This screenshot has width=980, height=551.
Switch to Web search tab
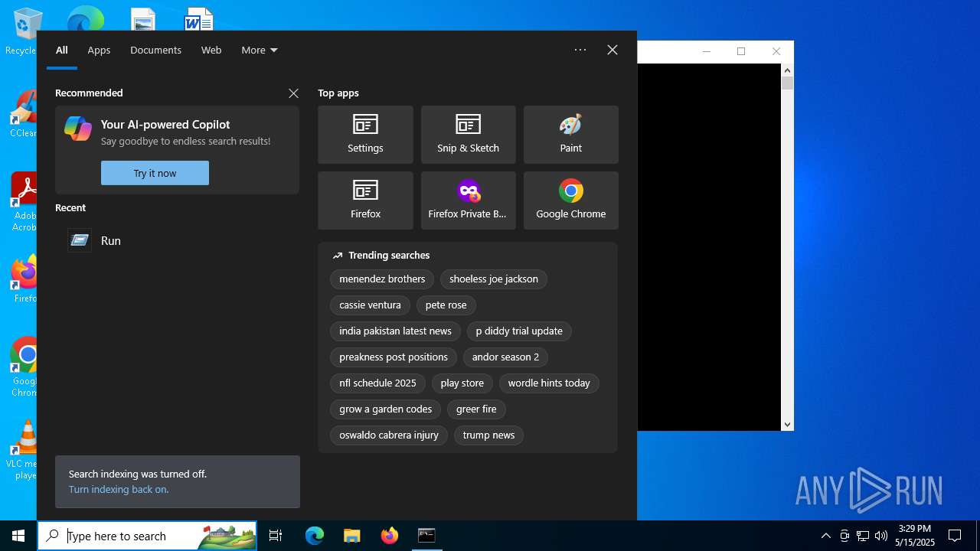211,50
